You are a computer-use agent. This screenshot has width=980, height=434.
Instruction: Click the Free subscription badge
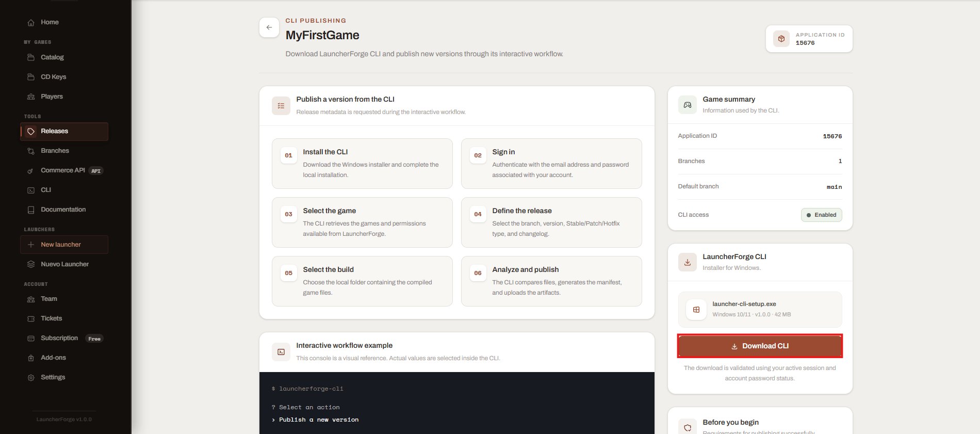click(94, 339)
